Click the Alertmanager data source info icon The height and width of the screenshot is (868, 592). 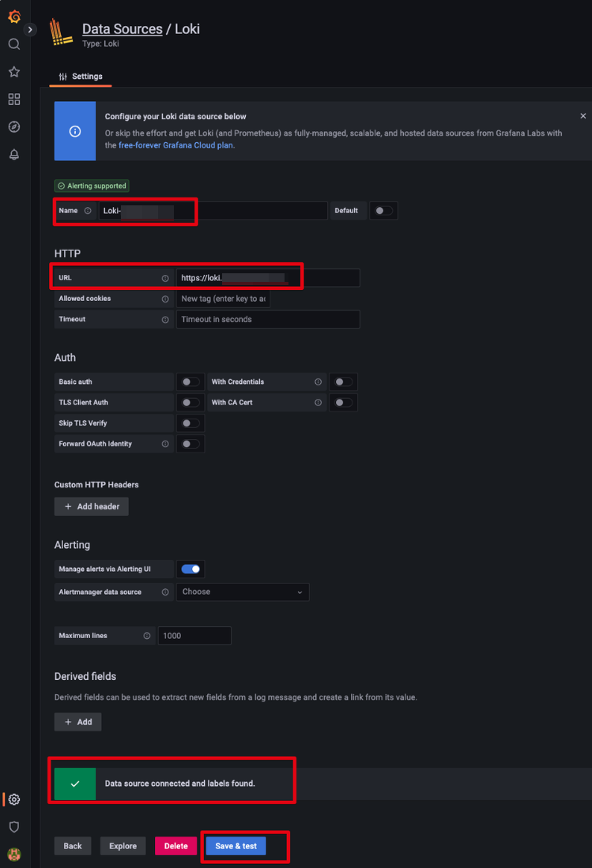(165, 592)
